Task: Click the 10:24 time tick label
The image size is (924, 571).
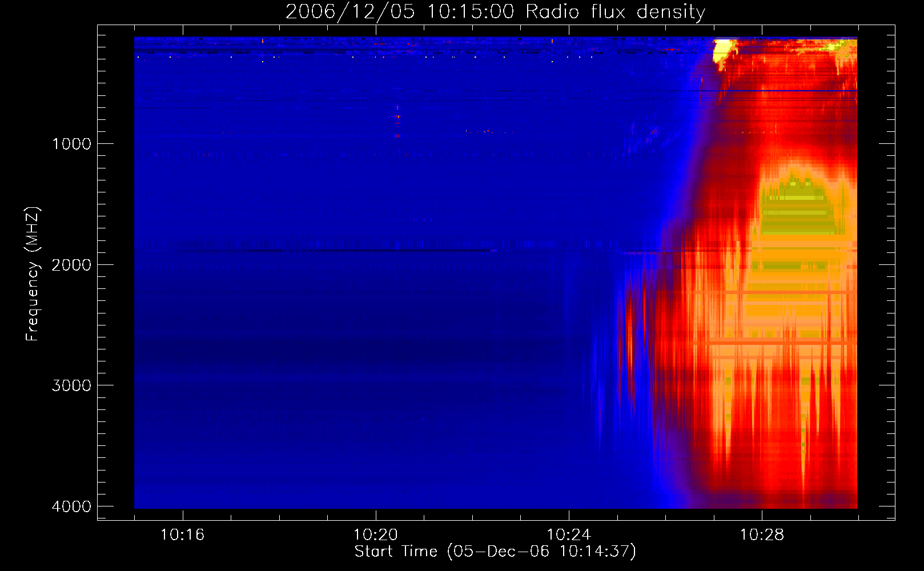Action: pos(569,534)
